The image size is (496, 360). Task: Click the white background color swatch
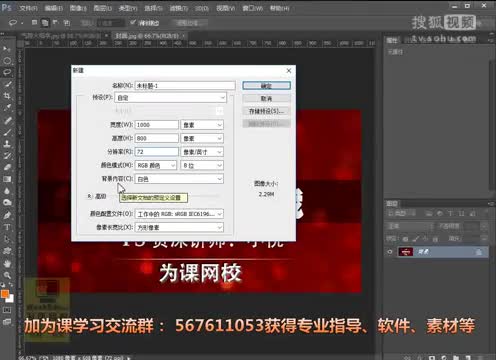11,299
